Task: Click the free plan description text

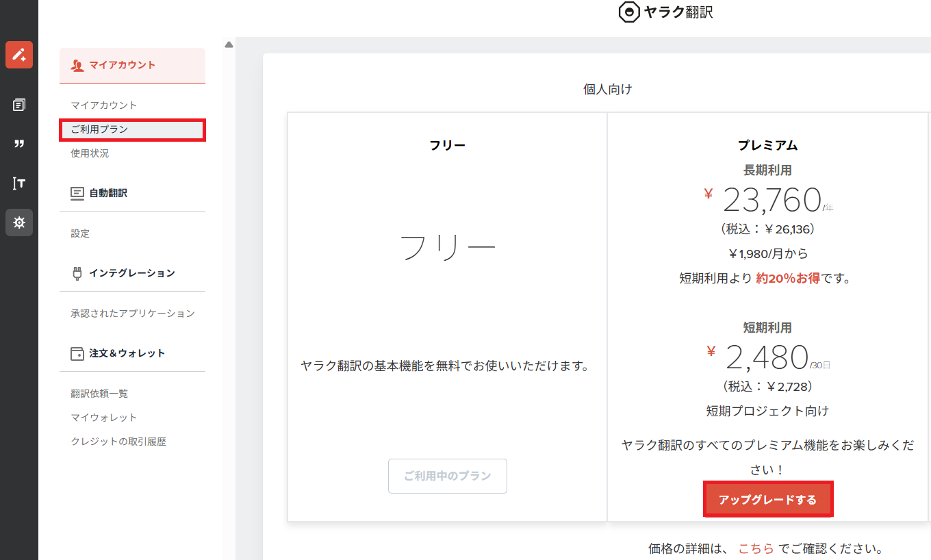Action: tap(446, 366)
